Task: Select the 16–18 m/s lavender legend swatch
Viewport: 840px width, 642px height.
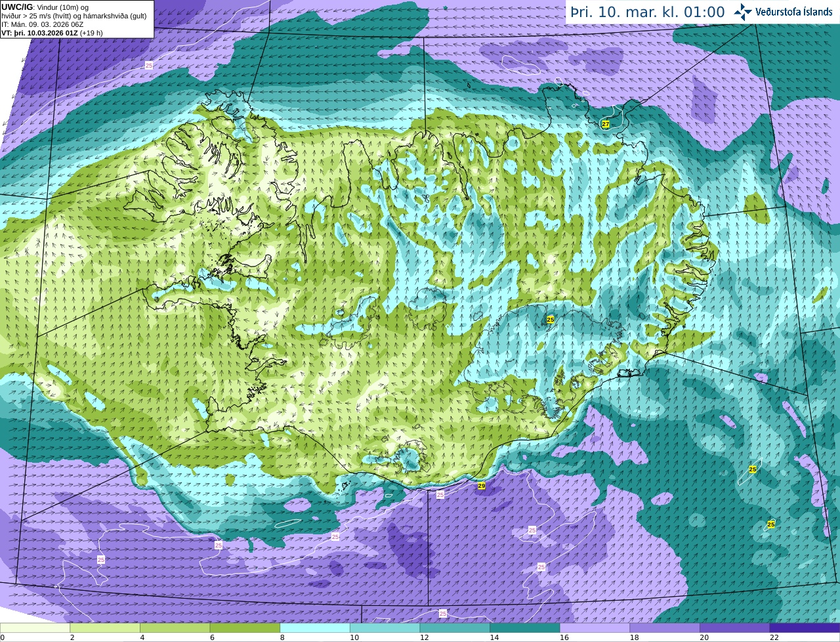Action: 595,628
